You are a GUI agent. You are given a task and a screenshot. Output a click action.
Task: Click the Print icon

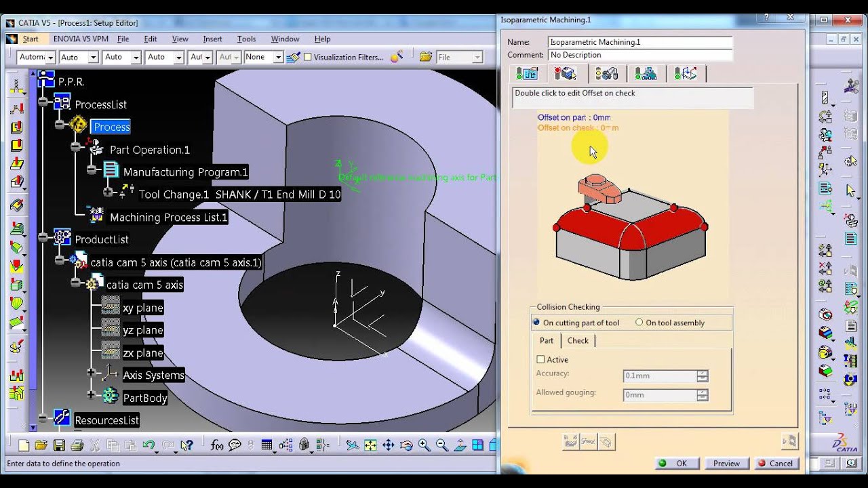pos(77,445)
